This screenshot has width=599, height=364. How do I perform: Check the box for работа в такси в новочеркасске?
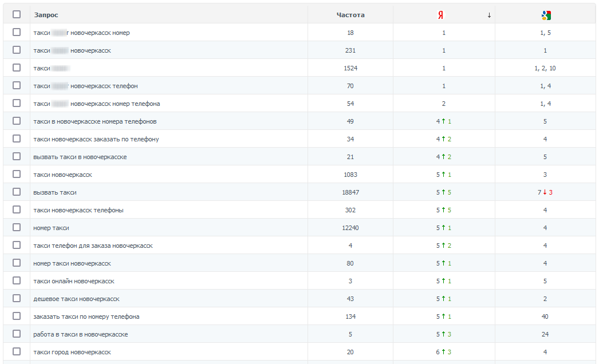(x=17, y=334)
